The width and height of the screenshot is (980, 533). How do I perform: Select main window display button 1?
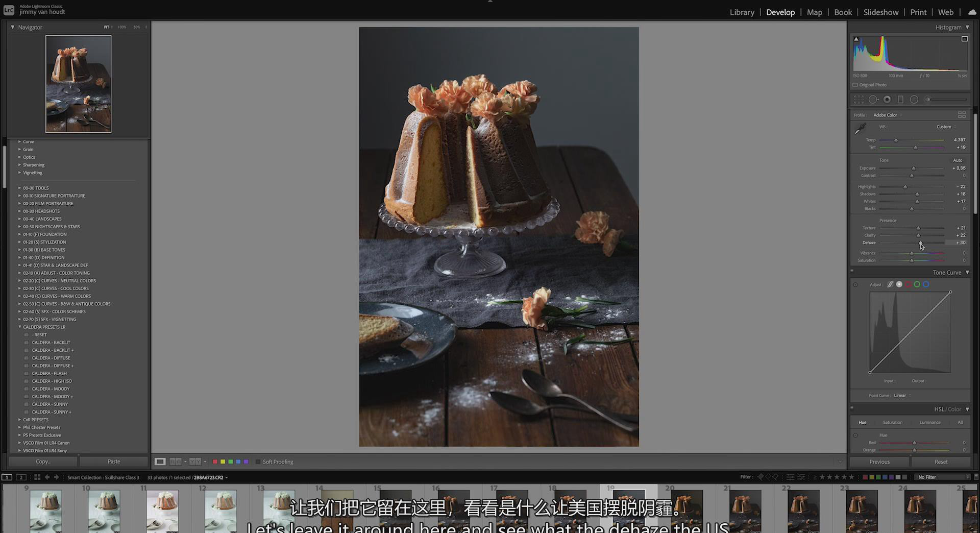click(x=7, y=477)
